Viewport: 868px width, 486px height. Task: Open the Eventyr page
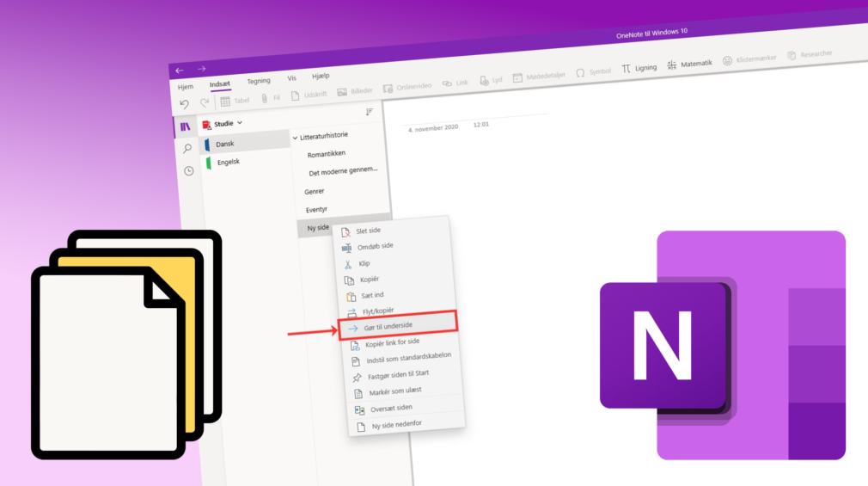316,210
